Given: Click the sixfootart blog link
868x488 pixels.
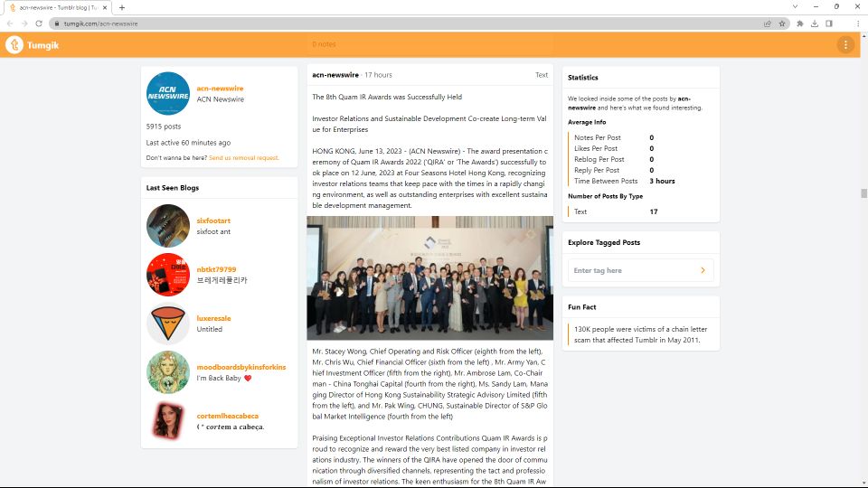Looking at the screenshot, I should tap(213, 221).
